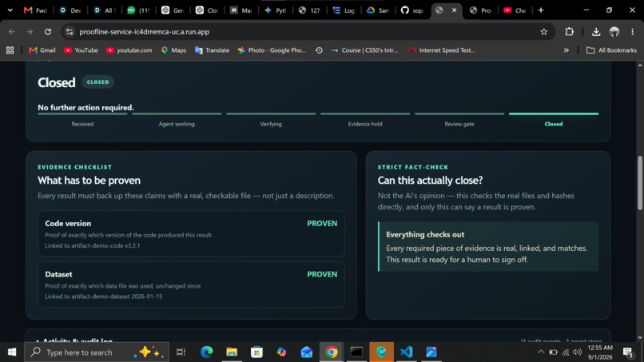
Task: Launch Microsoft Edge from taskbar
Action: [207, 352]
